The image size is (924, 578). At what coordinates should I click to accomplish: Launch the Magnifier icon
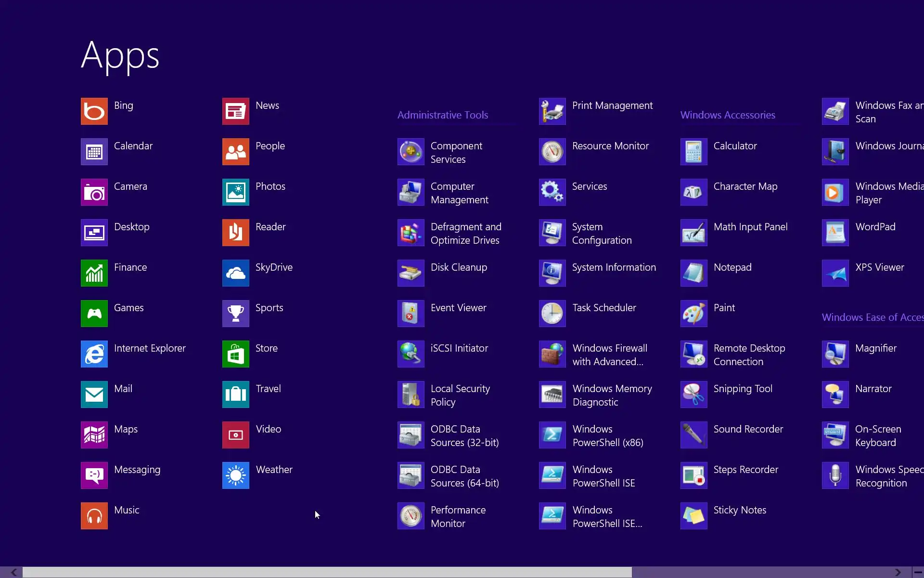click(x=835, y=354)
